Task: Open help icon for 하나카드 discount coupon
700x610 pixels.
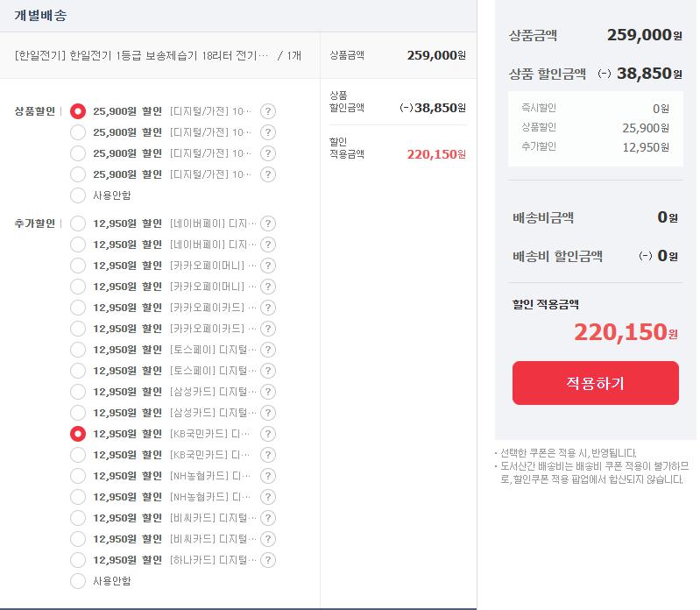Action: [268, 560]
